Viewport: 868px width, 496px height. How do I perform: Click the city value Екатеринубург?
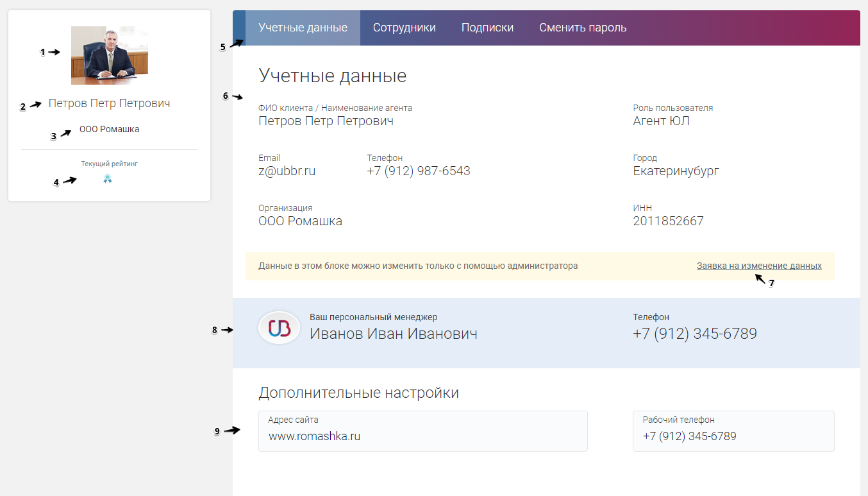676,171
